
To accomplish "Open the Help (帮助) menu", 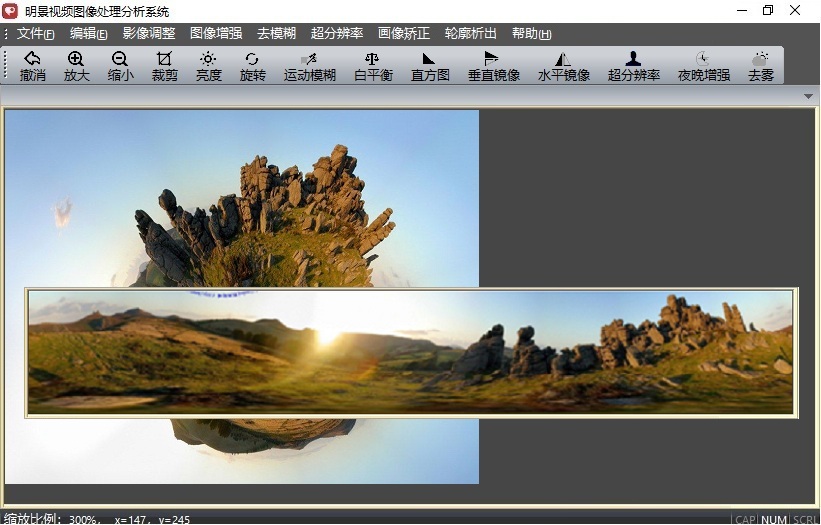I will (x=531, y=33).
